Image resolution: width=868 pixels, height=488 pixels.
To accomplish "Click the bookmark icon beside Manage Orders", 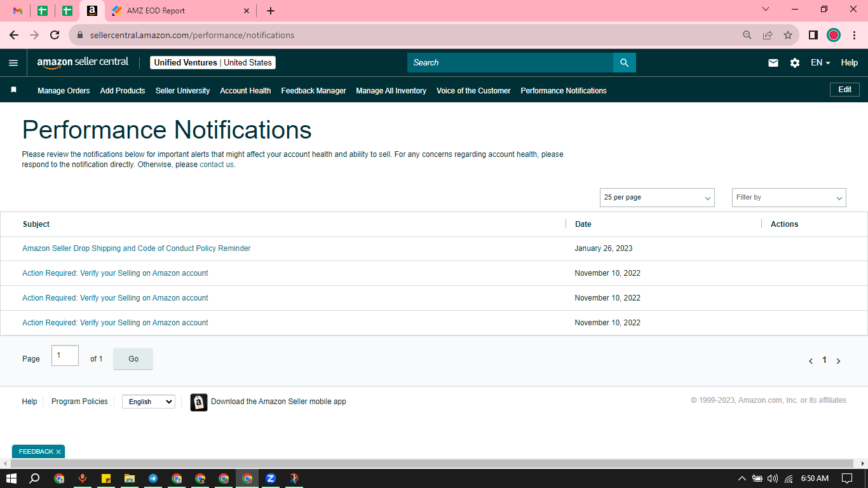I will click(x=13, y=90).
